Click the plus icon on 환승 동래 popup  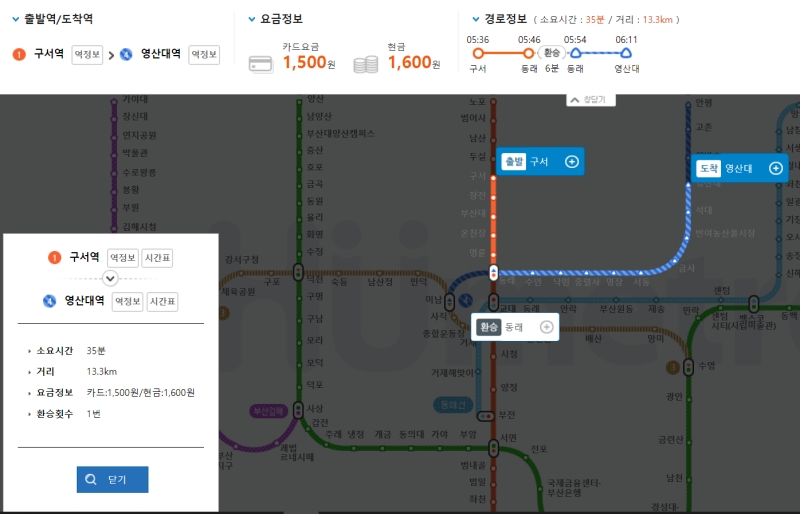546,327
